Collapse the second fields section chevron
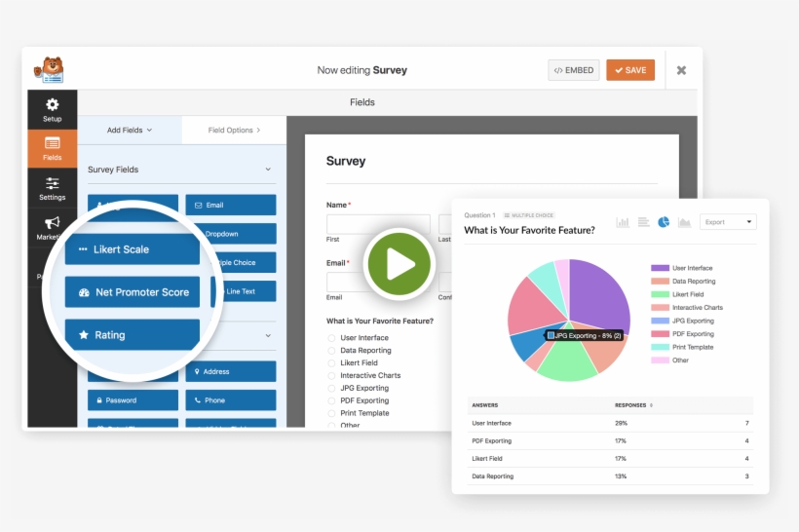 [x=268, y=335]
